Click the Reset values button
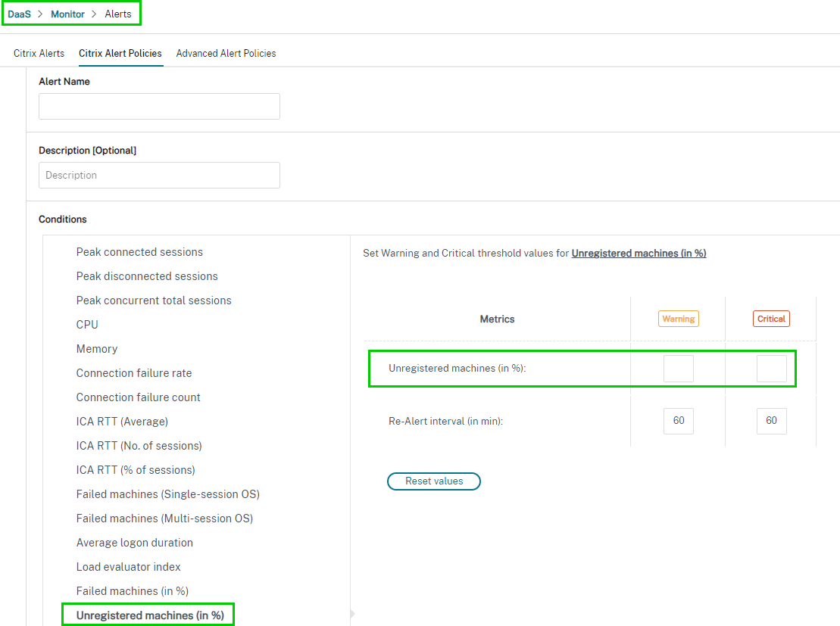 pos(433,481)
